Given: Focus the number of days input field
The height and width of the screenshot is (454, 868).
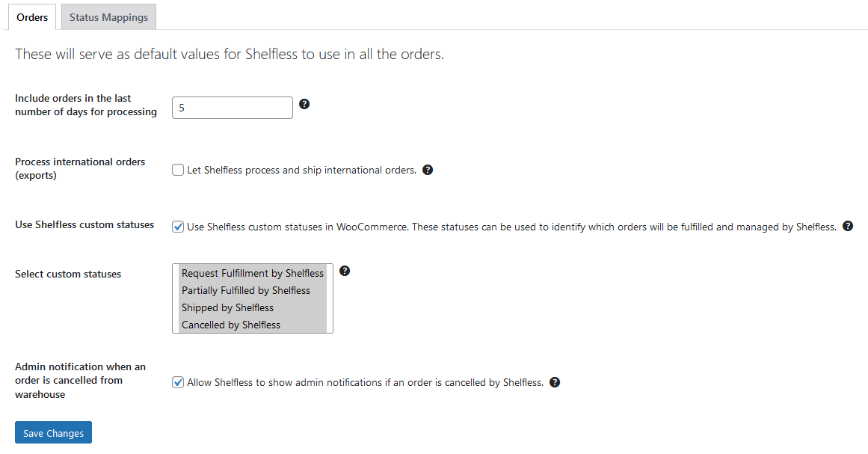Looking at the screenshot, I should 233,108.
